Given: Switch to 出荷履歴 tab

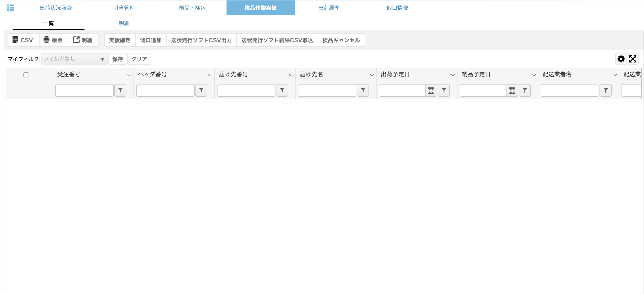Looking at the screenshot, I should click(x=329, y=8).
